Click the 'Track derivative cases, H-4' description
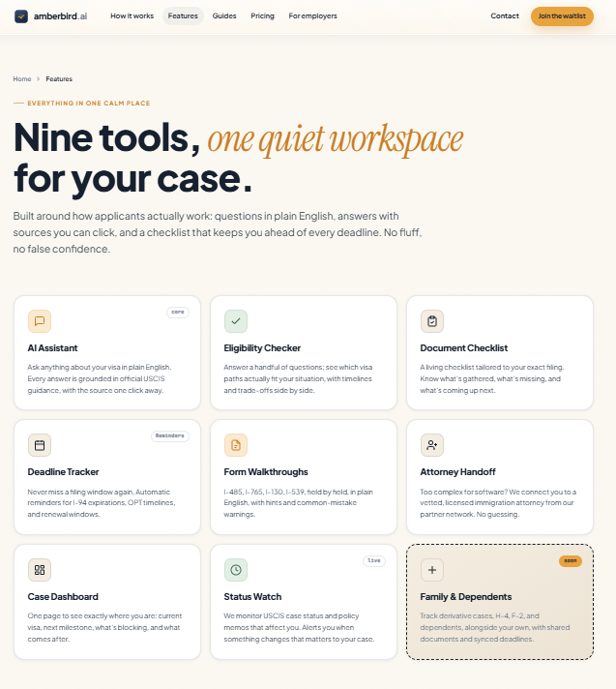The image size is (616, 689). [495, 627]
